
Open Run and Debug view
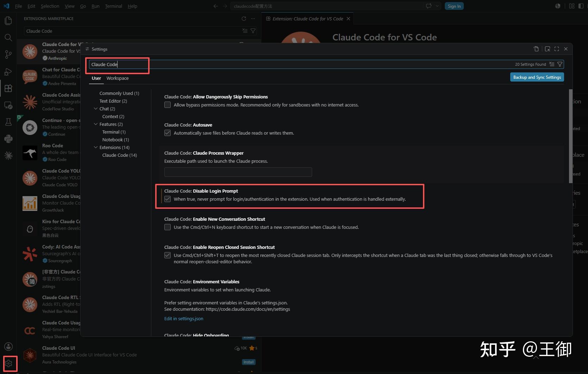tap(8, 71)
